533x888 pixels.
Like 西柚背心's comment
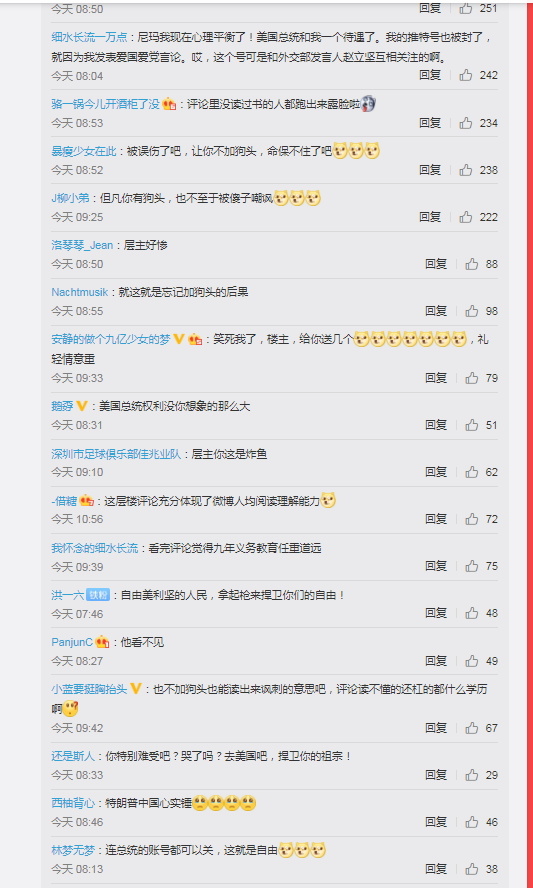[471, 822]
